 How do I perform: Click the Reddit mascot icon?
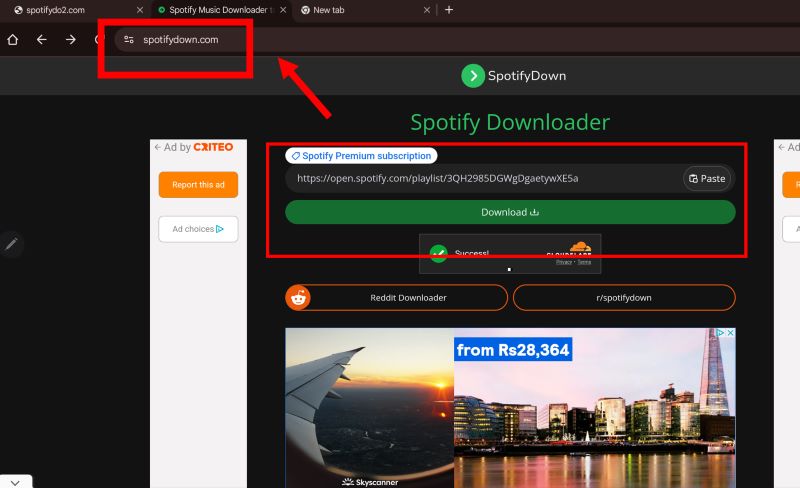point(298,298)
